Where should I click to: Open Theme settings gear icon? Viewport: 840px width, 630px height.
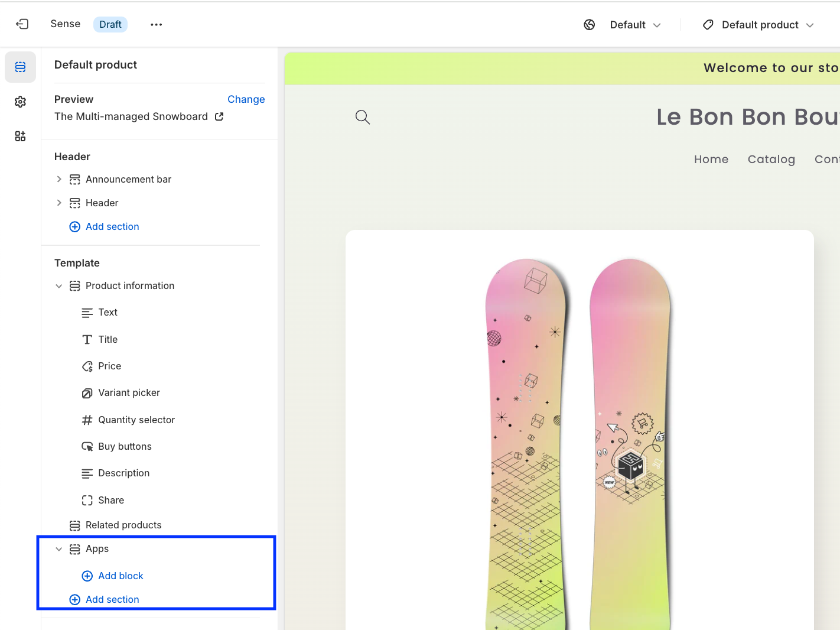coord(20,102)
